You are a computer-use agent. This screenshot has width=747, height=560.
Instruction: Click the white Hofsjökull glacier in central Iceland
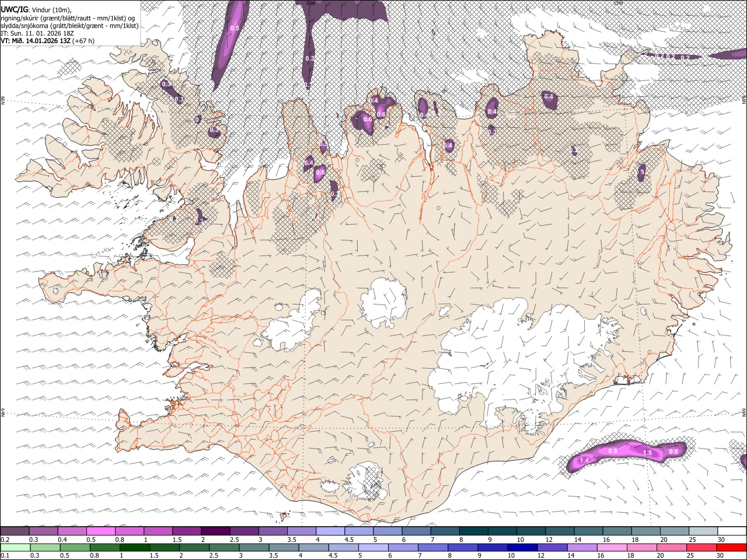[x=383, y=302]
